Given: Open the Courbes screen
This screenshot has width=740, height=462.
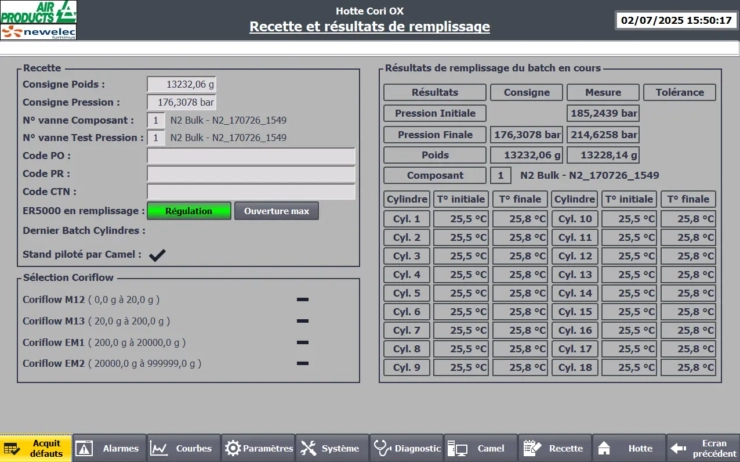Looking at the screenshot, I should pos(184,448).
